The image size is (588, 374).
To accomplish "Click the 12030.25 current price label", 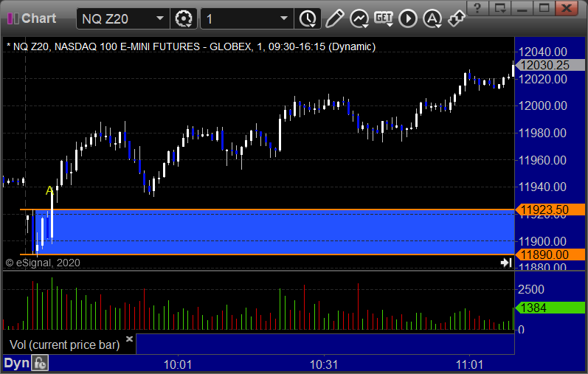I will click(550, 65).
